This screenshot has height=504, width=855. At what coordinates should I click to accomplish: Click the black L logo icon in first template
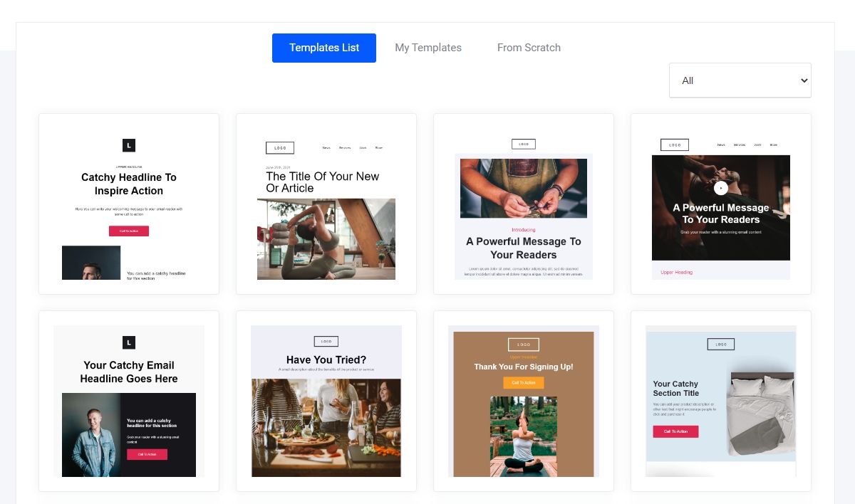129,145
